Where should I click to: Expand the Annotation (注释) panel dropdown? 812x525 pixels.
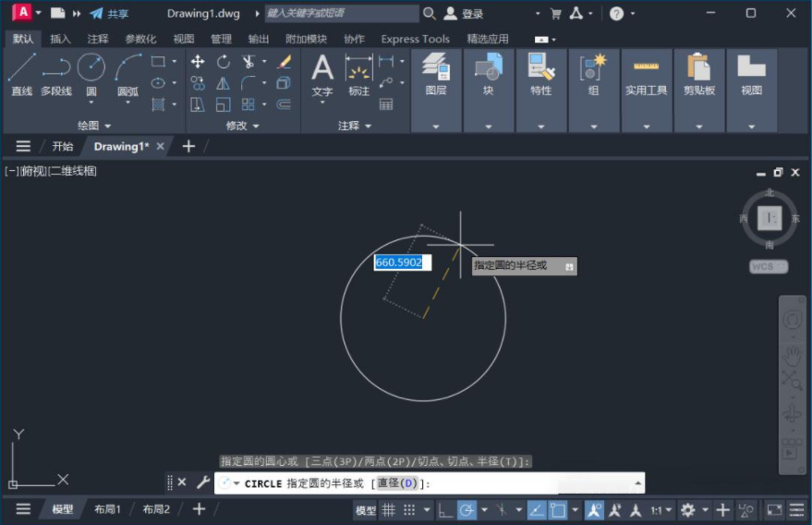tap(355, 126)
